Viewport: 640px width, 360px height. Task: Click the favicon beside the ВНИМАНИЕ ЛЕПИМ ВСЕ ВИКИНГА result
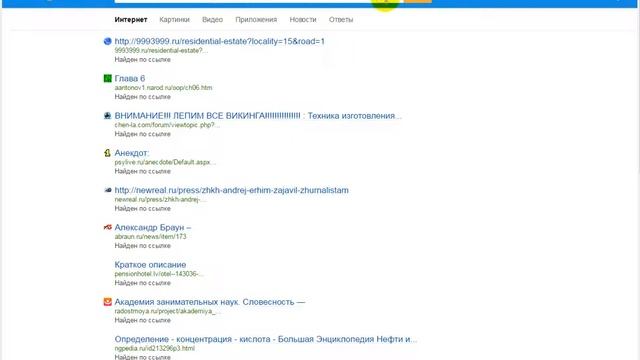tap(107, 116)
